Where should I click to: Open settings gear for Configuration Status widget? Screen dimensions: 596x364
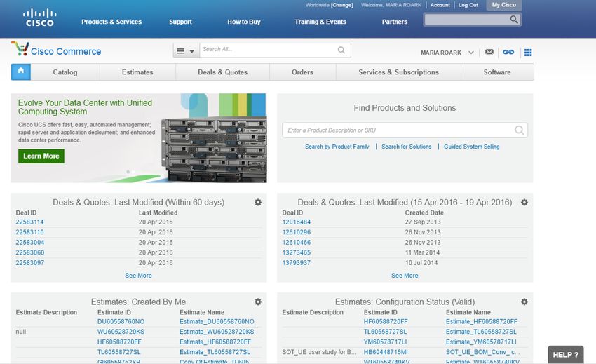tap(524, 302)
